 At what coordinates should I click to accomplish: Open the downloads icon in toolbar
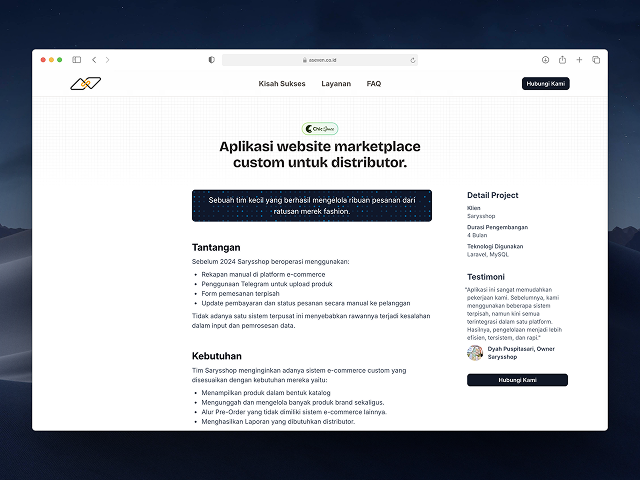click(x=545, y=60)
